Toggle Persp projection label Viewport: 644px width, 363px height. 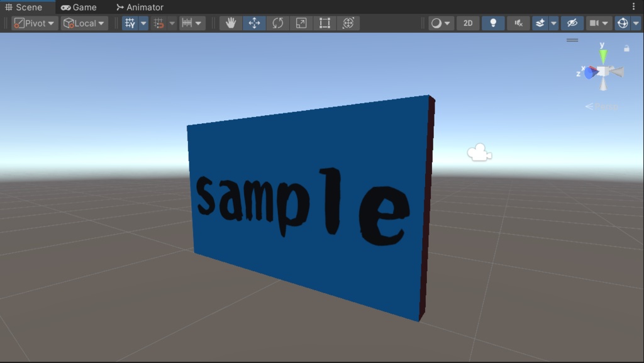(x=601, y=106)
